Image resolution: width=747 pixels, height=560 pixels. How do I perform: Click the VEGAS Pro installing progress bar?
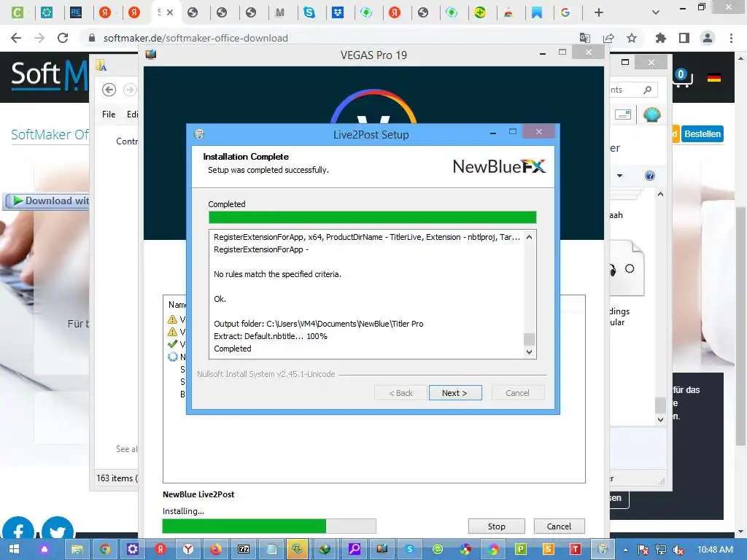pos(269,526)
